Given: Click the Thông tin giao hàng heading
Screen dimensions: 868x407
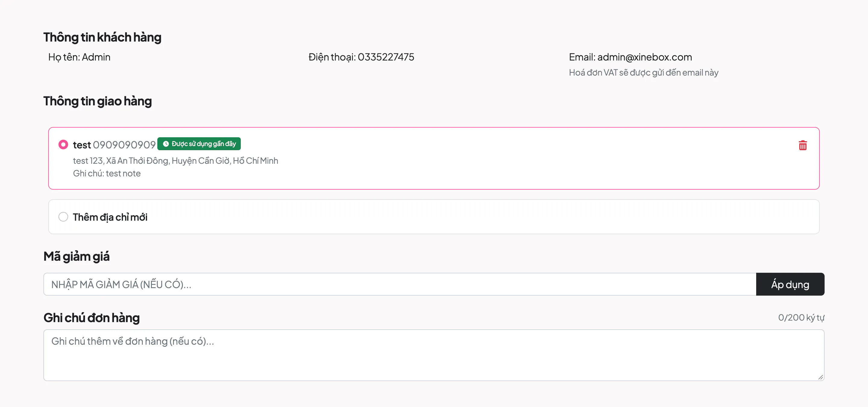Looking at the screenshot, I should pyautogui.click(x=98, y=101).
